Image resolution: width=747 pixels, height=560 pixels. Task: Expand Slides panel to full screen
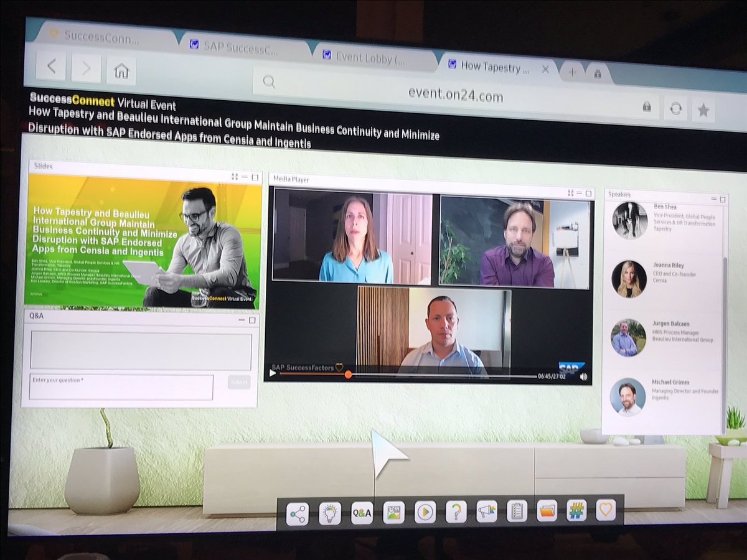pos(235,177)
